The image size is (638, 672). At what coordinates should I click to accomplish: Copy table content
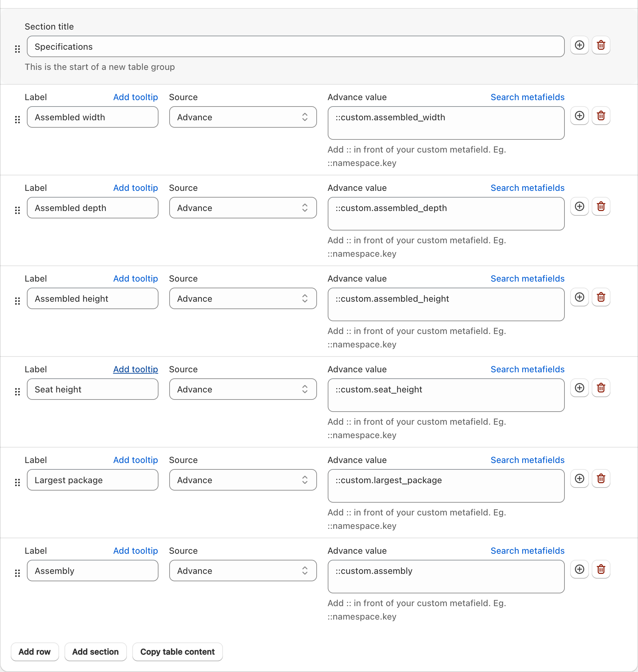point(178,652)
